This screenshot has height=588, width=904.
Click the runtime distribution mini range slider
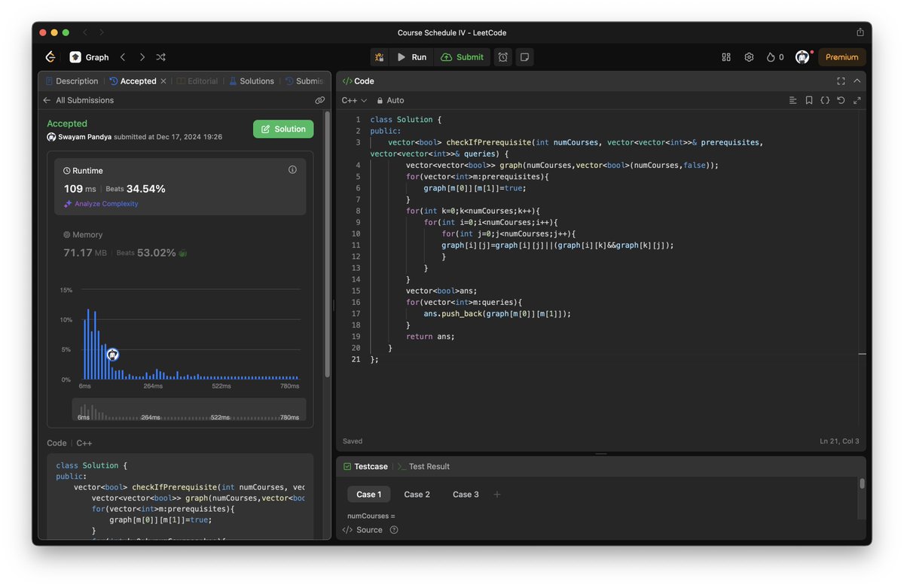189,410
